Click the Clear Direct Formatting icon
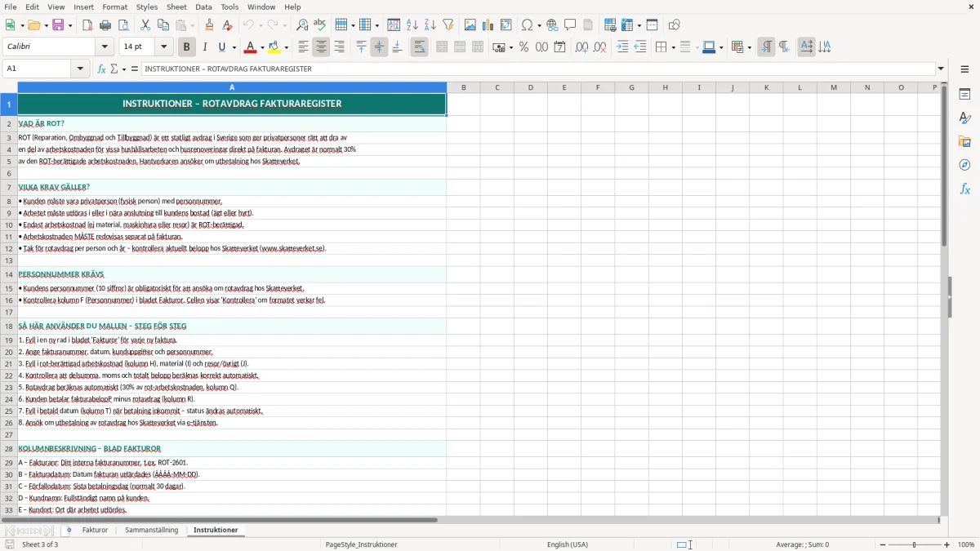Screen dimensions: 980x551 coord(228,25)
